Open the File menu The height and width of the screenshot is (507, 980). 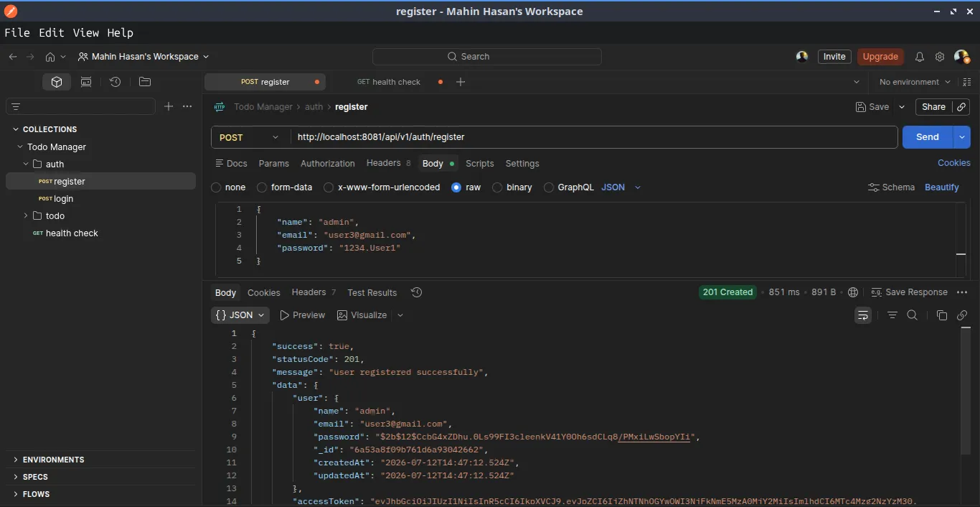17,32
